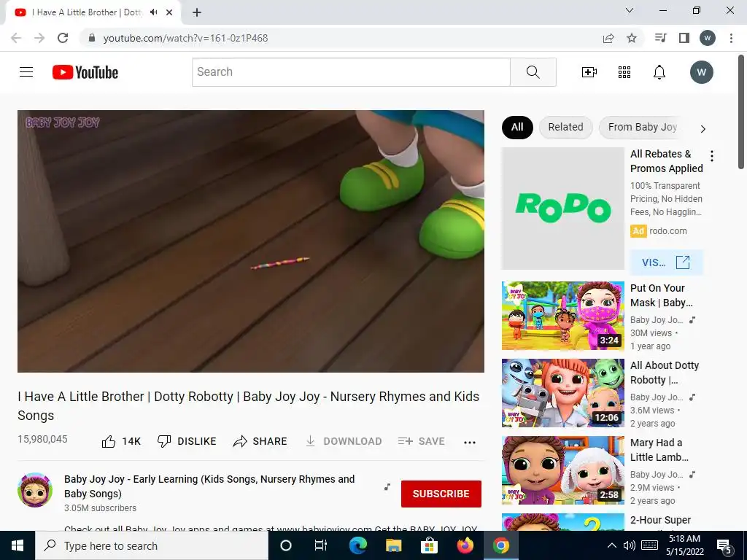Select the Related filter chip
The image size is (747, 560).
click(x=565, y=127)
